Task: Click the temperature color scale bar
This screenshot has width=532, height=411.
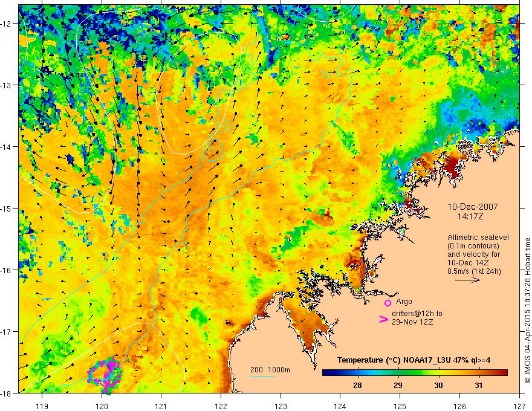Action: pyautogui.click(x=415, y=372)
